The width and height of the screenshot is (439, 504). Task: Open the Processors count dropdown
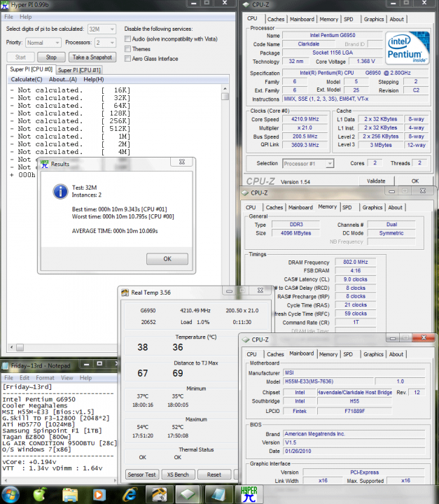click(105, 43)
